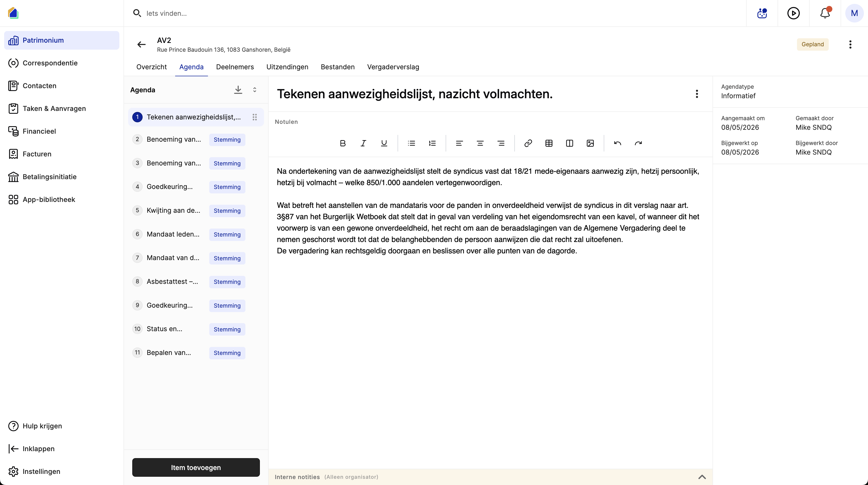Open meeting options three-dot menu
868x485 pixels.
[x=850, y=44]
